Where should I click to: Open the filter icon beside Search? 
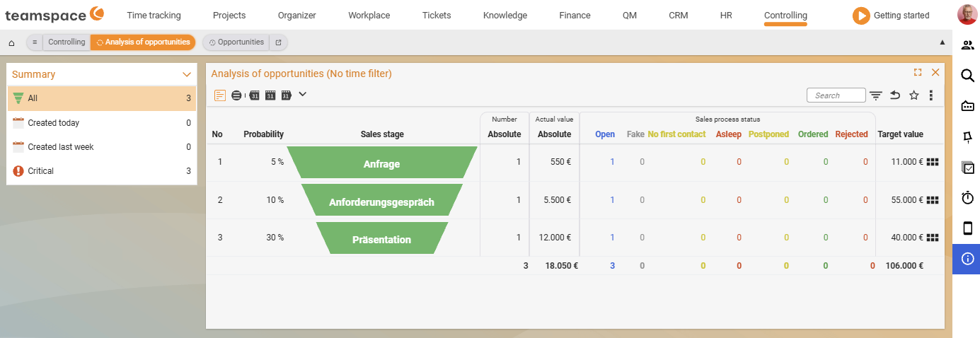click(876, 95)
